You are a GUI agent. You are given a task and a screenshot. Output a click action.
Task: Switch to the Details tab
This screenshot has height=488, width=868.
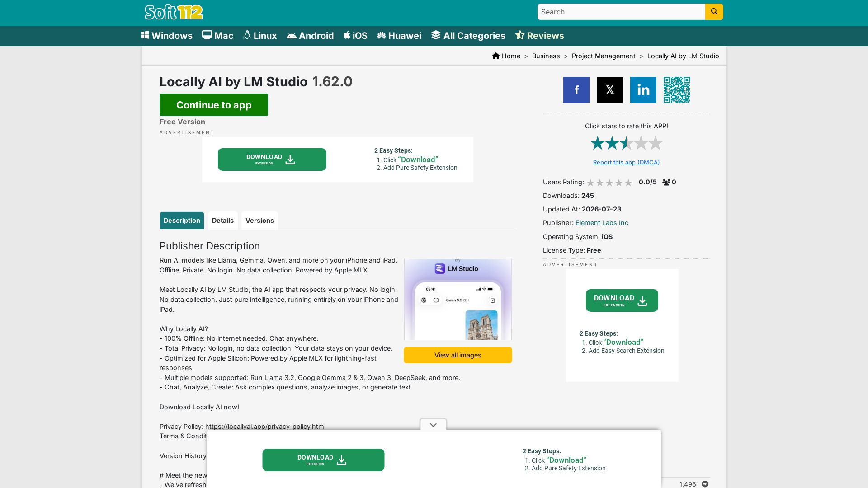[223, 221]
